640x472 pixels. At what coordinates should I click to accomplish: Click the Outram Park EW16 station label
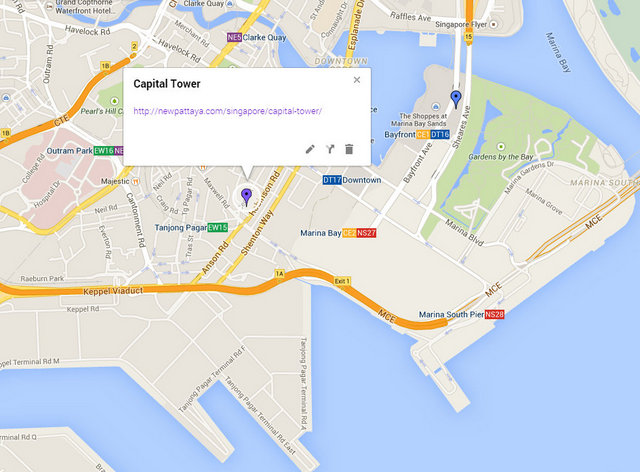point(84,151)
